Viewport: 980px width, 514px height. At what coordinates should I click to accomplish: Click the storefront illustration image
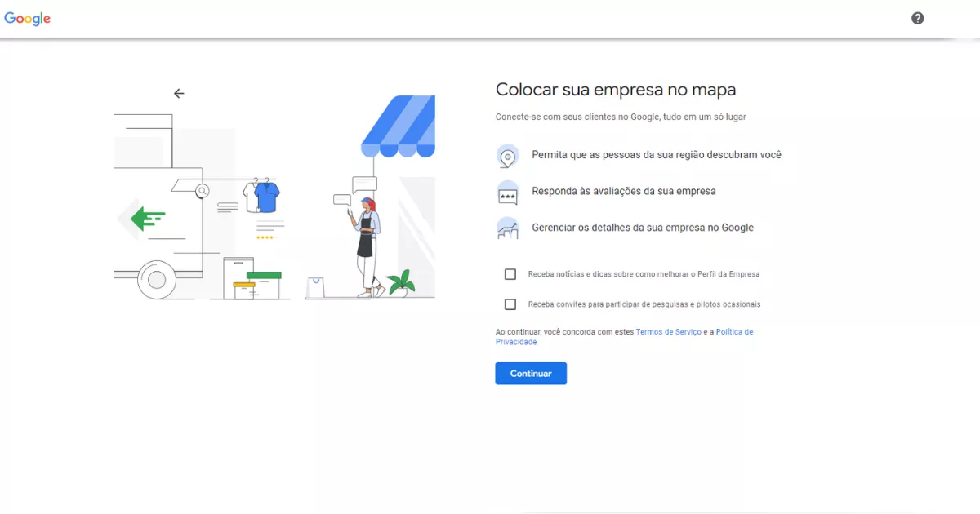tap(274, 197)
